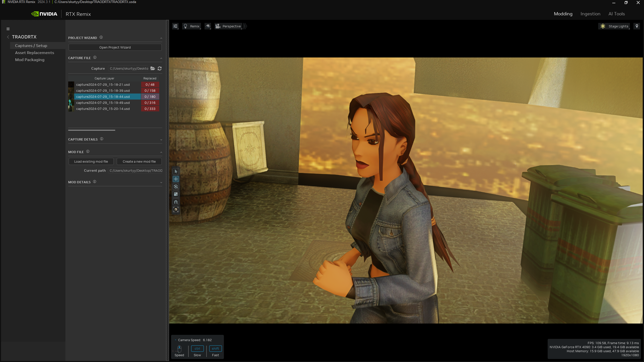Screen dimensions: 644x362
Task: Switch to the Ingestion tab
Action: (x=590, y=14)
